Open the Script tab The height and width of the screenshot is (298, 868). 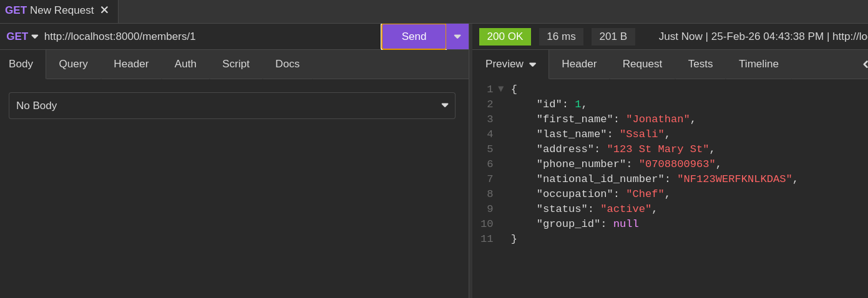[236, 64]
